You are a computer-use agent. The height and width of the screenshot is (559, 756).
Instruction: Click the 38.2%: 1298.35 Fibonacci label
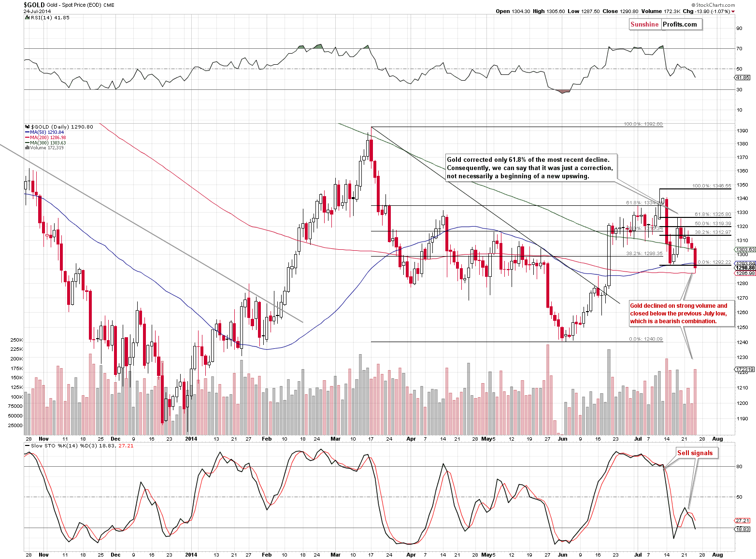click(x=644, y=253)
